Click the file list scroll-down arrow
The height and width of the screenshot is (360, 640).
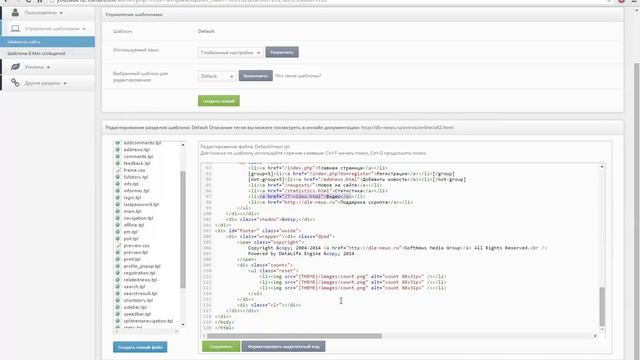pos(182,324)
